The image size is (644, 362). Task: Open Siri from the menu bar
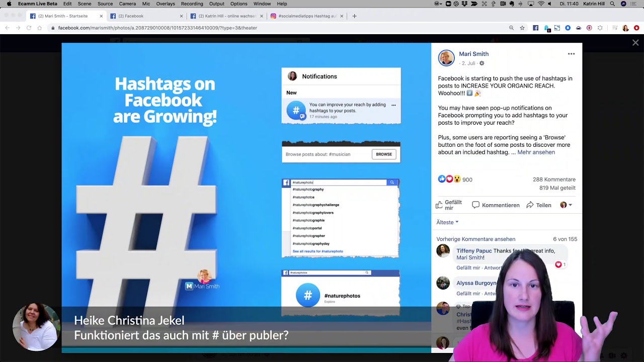(624, 4)
